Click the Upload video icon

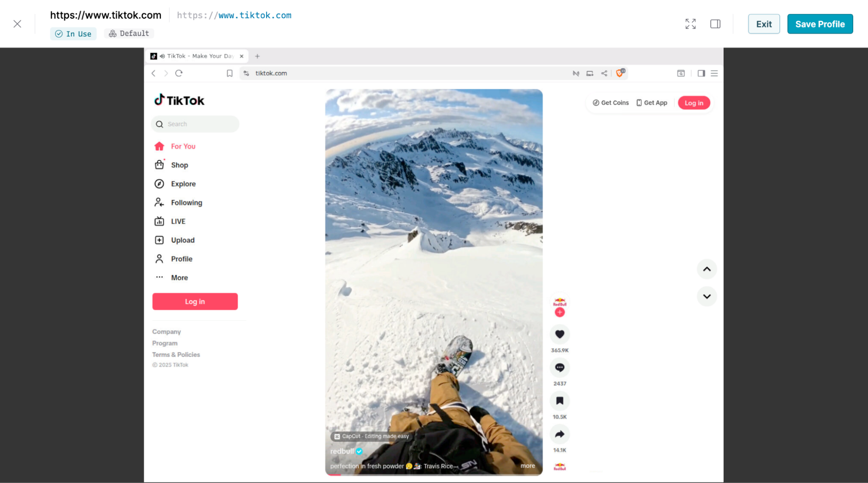coord(159,240)
